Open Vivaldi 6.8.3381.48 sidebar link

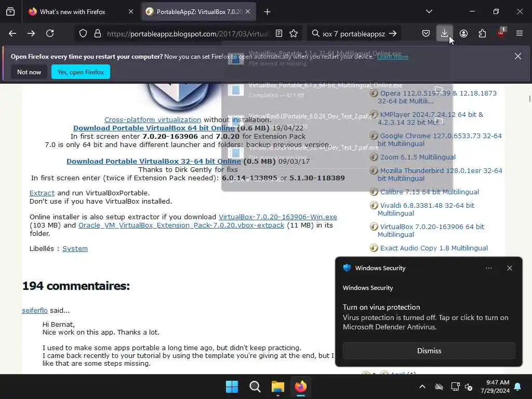coord(426,209)
